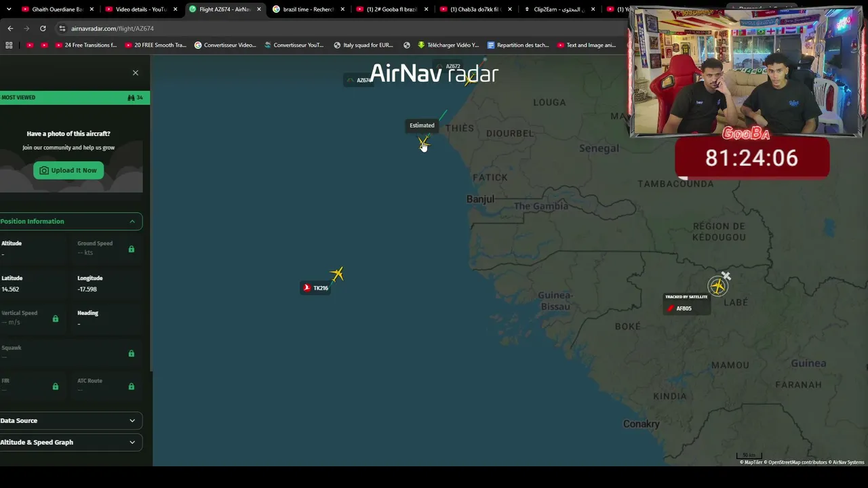The image size is (868, 488).
Task: Select the estimated-position aircraft near Thiès
Action: [424, 143]
